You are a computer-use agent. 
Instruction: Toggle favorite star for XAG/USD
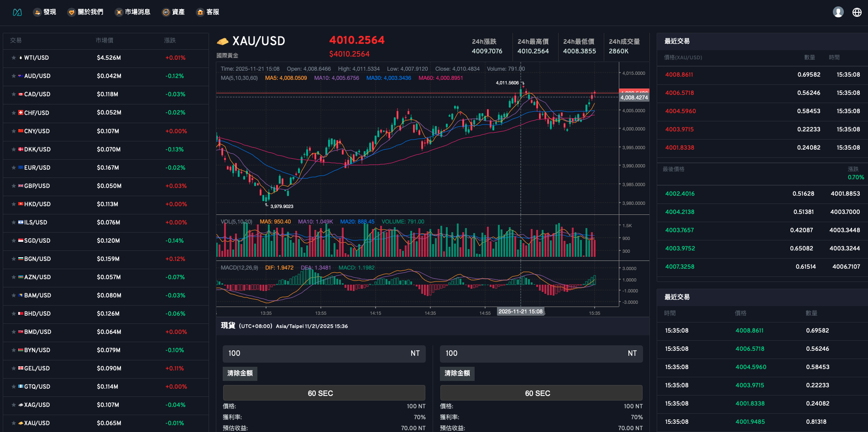point(14,405)
